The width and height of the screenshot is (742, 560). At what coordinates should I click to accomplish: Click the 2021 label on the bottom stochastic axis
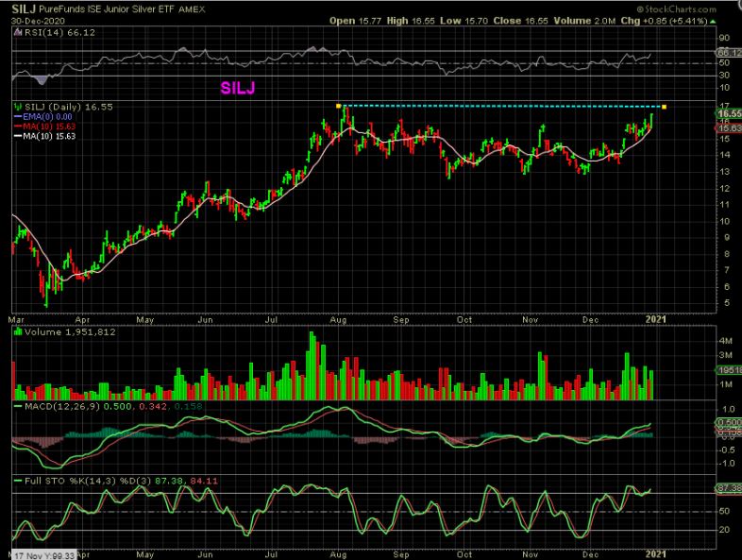point(656,553)
